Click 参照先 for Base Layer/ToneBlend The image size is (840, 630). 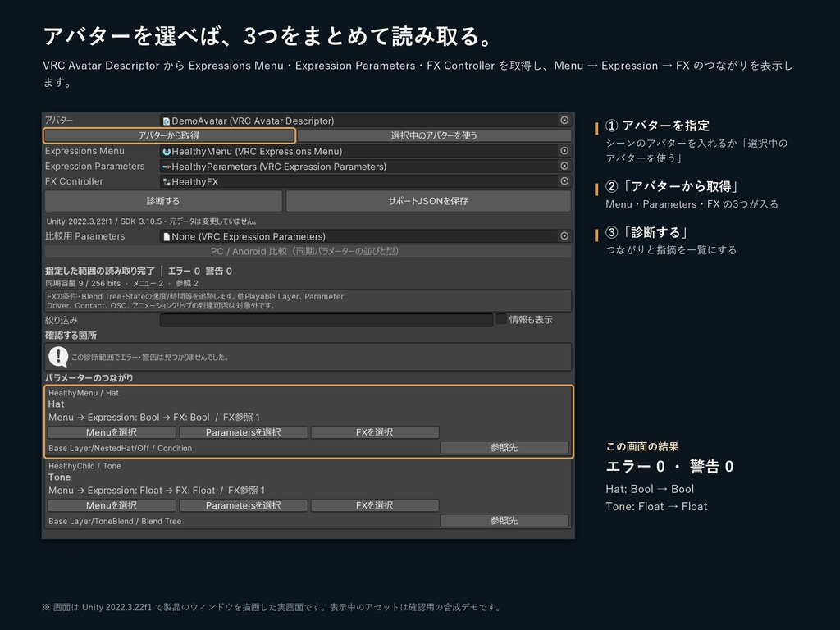(504, 520)
